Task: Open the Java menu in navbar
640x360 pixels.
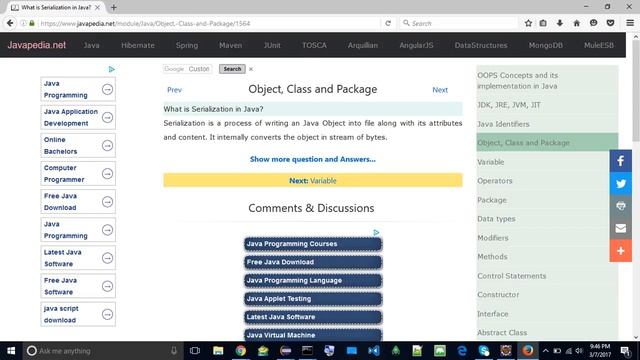Action: click(91, 45)
